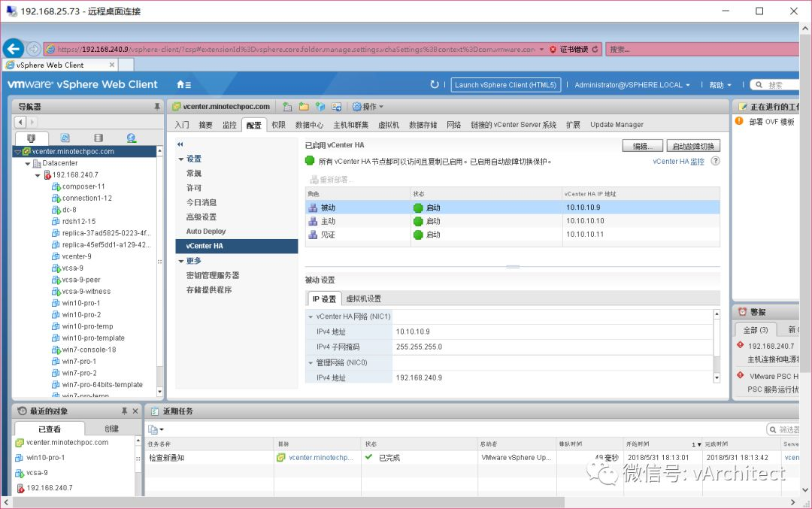Select the IP 设置 tab

click(x=324, y=298)
